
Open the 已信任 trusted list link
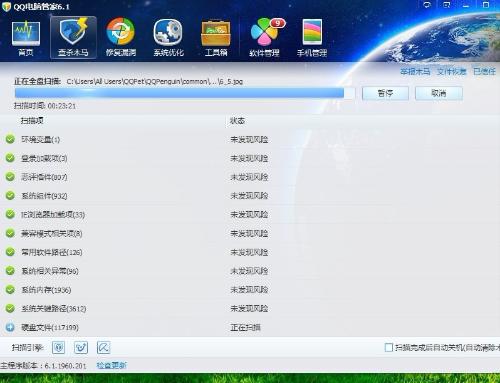tap(485, 71)
